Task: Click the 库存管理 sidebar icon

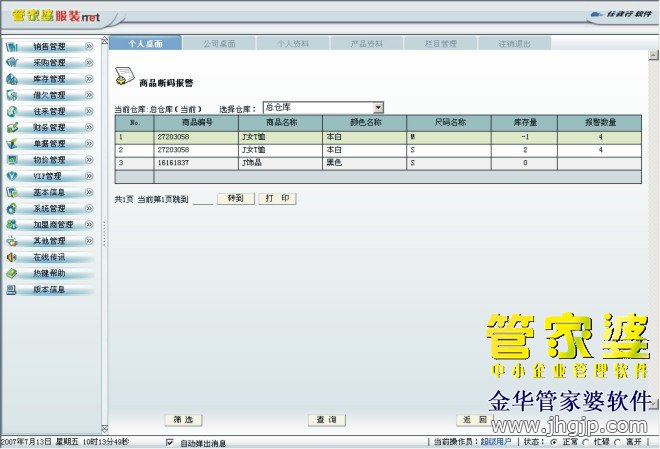Action: pyautogui.click(x=12, y=79)
